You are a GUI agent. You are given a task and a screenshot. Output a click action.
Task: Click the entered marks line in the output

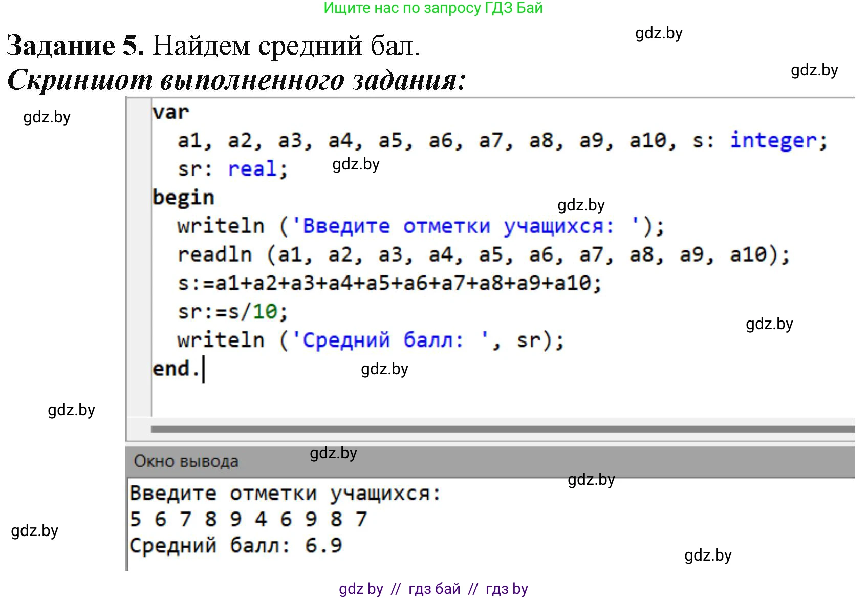(x=248, y=519)
